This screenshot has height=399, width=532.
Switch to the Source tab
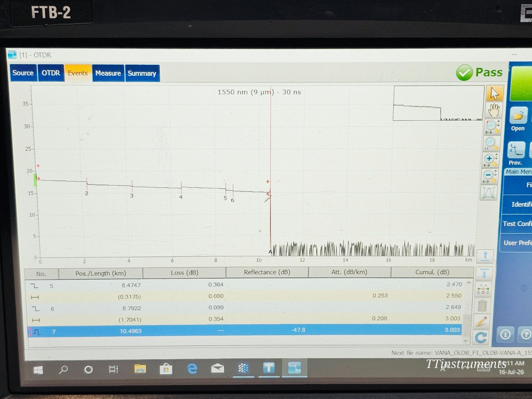point(23,73)
